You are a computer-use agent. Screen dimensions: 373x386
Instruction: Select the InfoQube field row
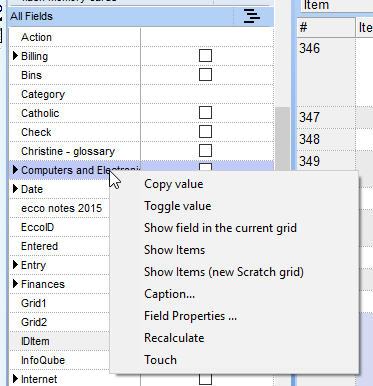click(x=59, y=360)
